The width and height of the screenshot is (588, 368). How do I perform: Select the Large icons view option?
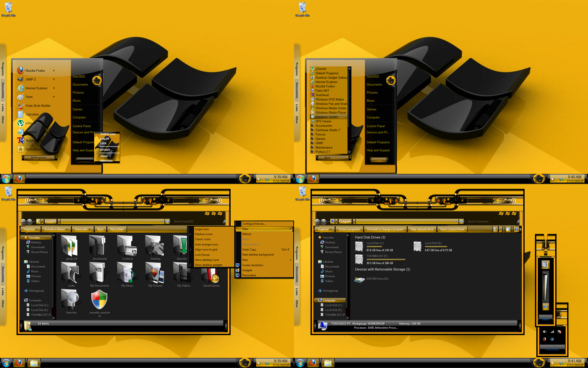(x=202, y=229)
